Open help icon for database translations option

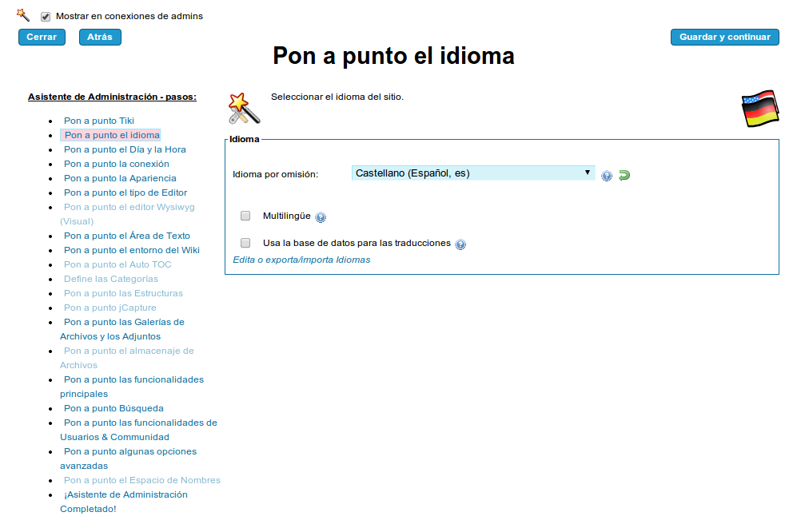click(x=460, y=244)
